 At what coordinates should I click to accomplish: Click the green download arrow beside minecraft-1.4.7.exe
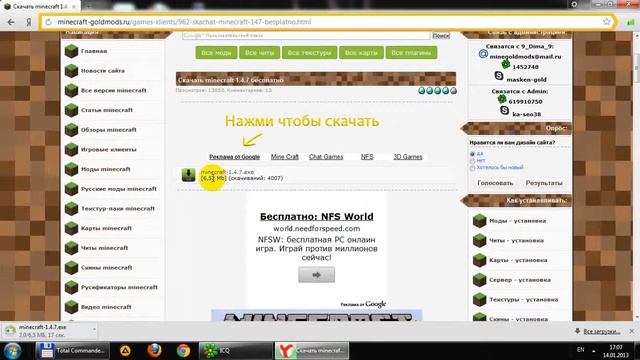tap(189, 175)
